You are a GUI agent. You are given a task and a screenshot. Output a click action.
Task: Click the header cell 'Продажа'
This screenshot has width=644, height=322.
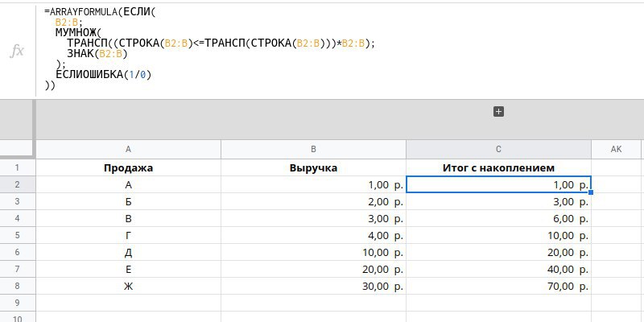click(x=128, y=167)
